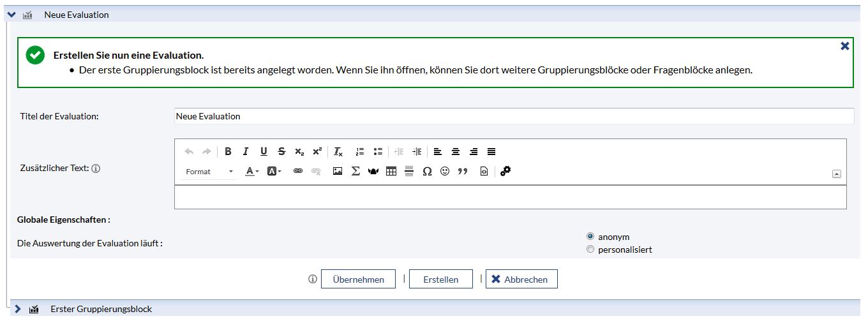868x321 pixels.
Task: Open the Format dropdown
Action: point(209,172)
